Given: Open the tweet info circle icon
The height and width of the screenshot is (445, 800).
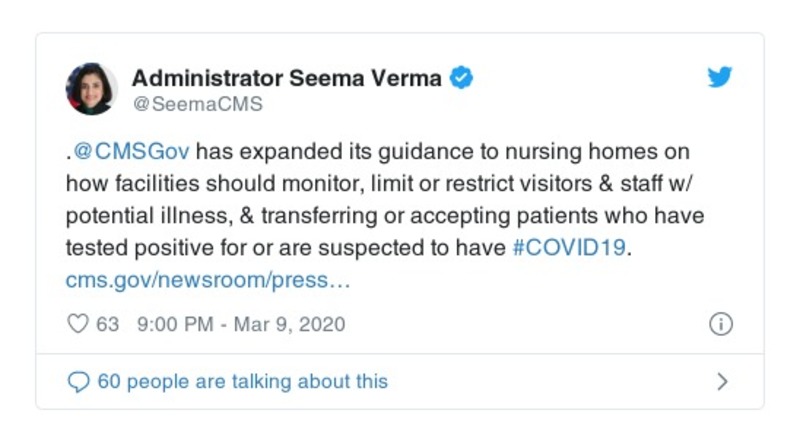Looking at the screenshot, I should click(720, 324).
